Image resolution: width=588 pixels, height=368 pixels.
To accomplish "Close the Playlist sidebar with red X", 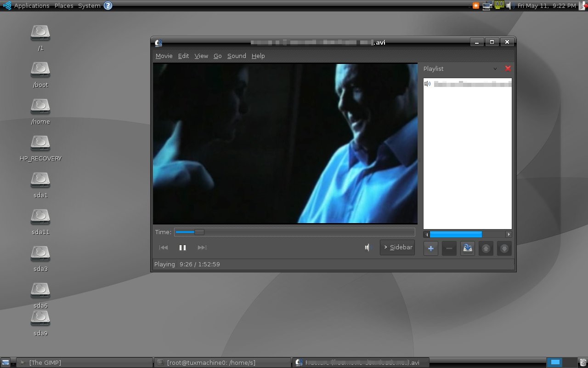I will click(508, 69).
